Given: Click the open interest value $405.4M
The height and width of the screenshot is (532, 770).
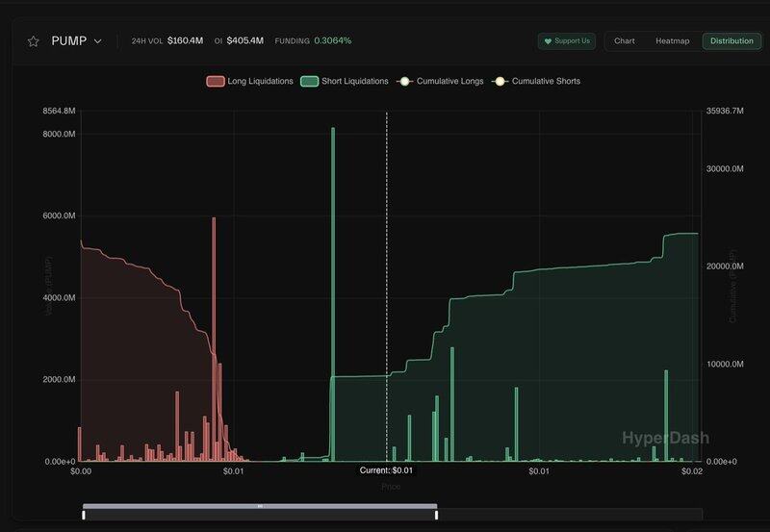Looking at the screenshot, I should coord(244,41).
